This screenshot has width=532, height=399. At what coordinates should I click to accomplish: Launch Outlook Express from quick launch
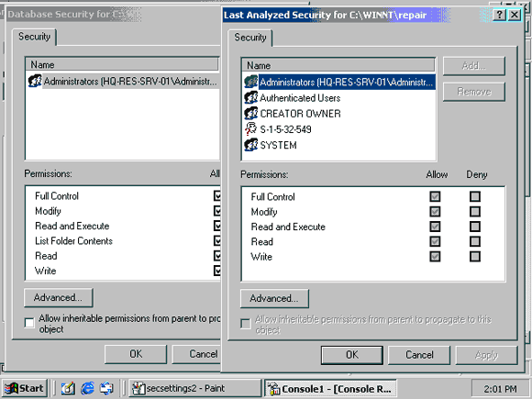click(x=106, y=388)
